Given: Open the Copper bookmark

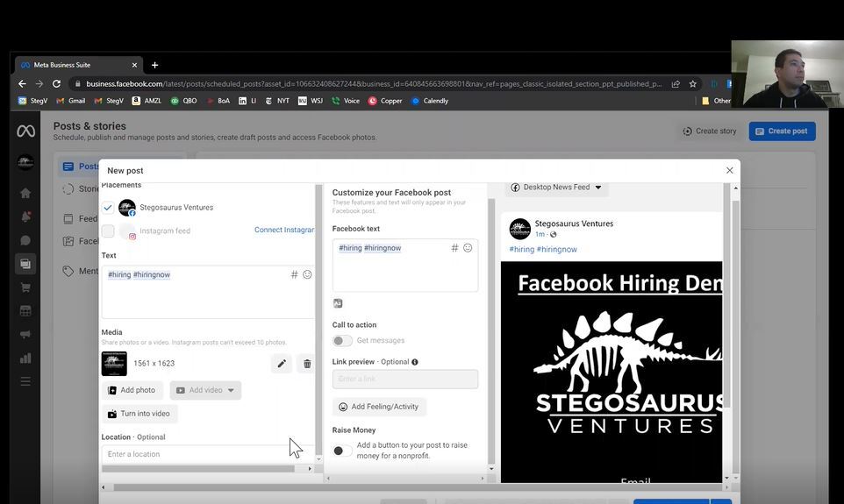Looking at the screenshot, I should 385,101.
